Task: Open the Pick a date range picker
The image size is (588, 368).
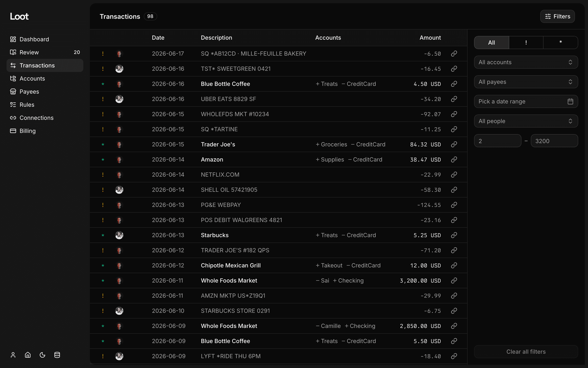Action: pos(526,101)
